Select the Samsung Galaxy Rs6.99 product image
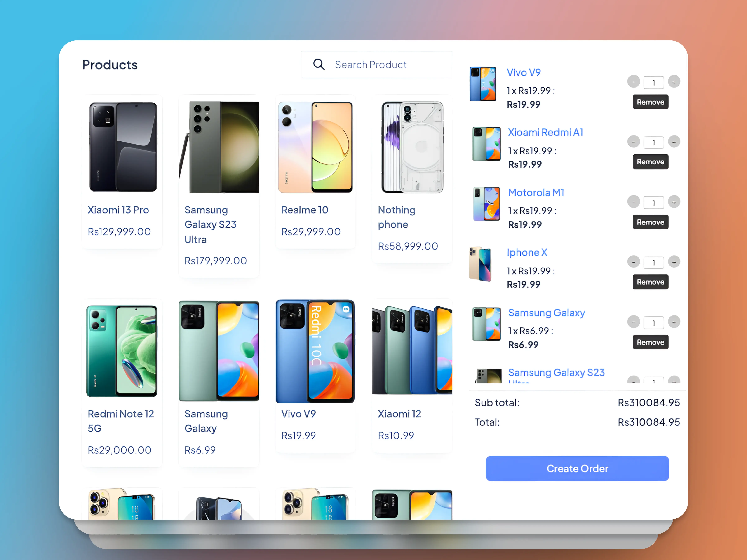Viewport: 747px width, 560px height. pyautogui.click(x=219, y=351)
